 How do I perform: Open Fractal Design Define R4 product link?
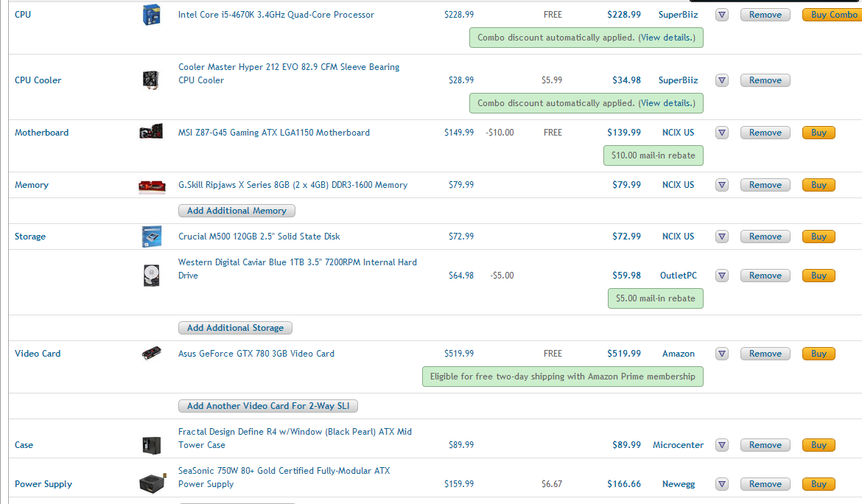(x=295, y=438)
